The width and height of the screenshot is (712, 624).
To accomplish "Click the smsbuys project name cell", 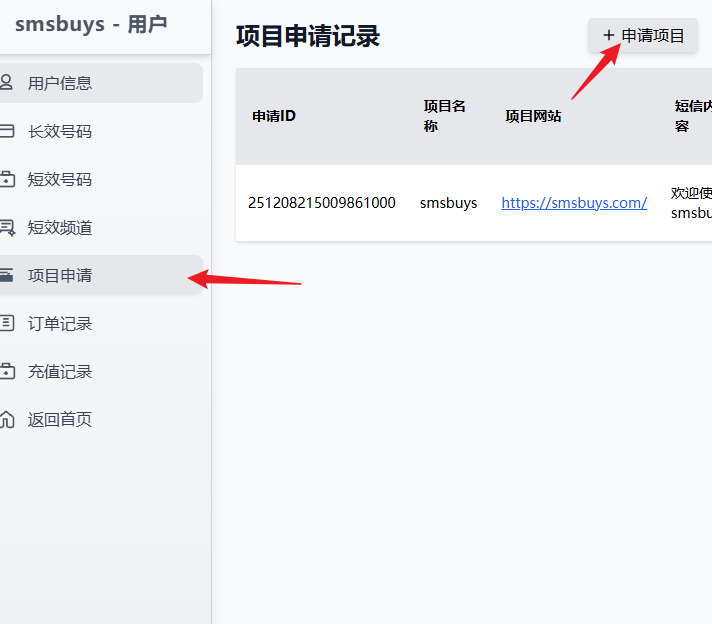I will pos(448,203).
